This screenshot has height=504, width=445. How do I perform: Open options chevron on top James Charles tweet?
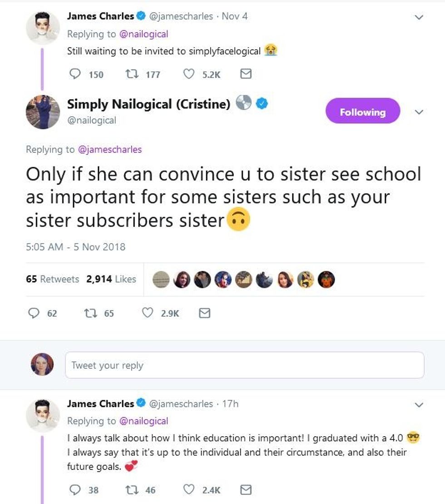[419, 17]
